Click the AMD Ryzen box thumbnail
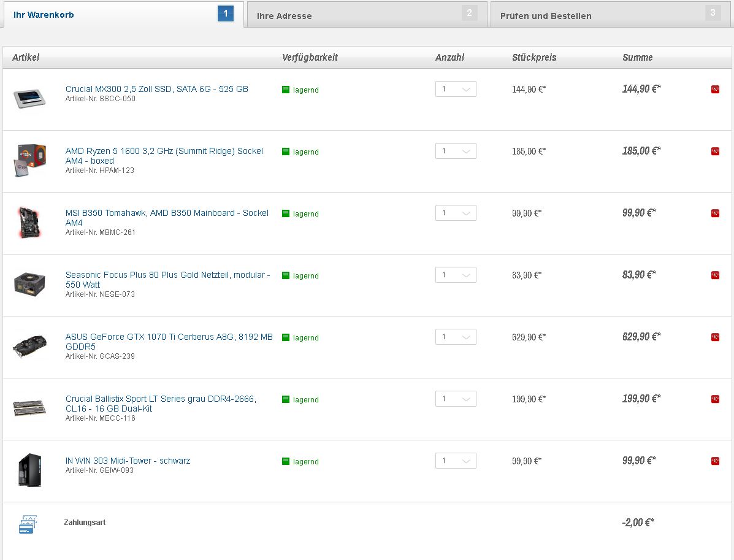734x560 pixels. (29, 160)
